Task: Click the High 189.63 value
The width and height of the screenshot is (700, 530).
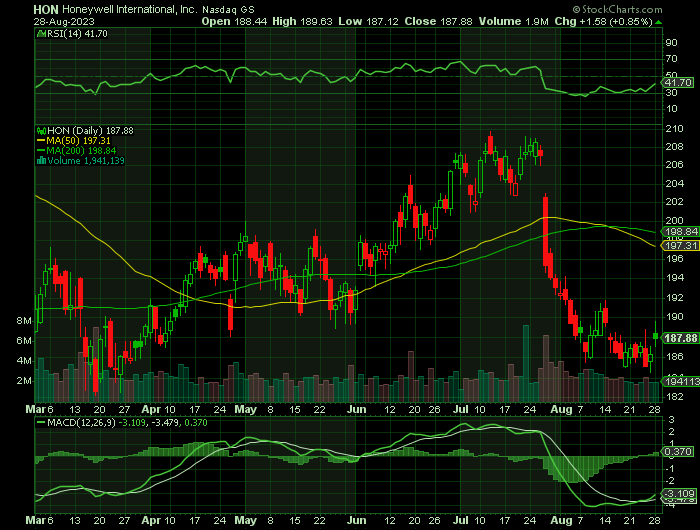Action: click(302, 21)
